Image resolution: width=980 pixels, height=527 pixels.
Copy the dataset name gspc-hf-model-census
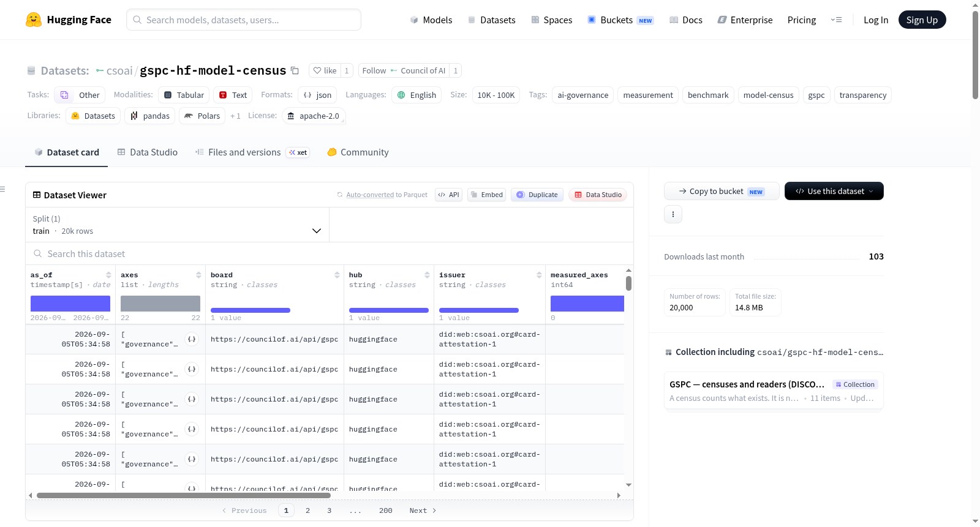(x=295, y=70)
